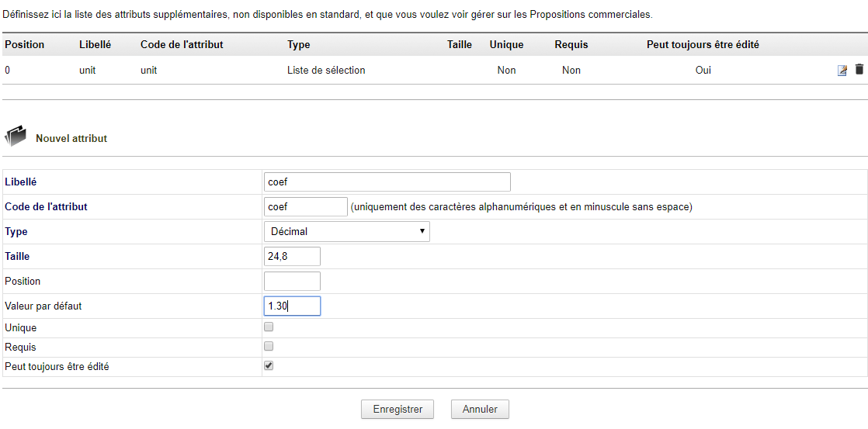868x429 pixels.
Task: Focus the Valeur par défaut field
Action: 292,306
